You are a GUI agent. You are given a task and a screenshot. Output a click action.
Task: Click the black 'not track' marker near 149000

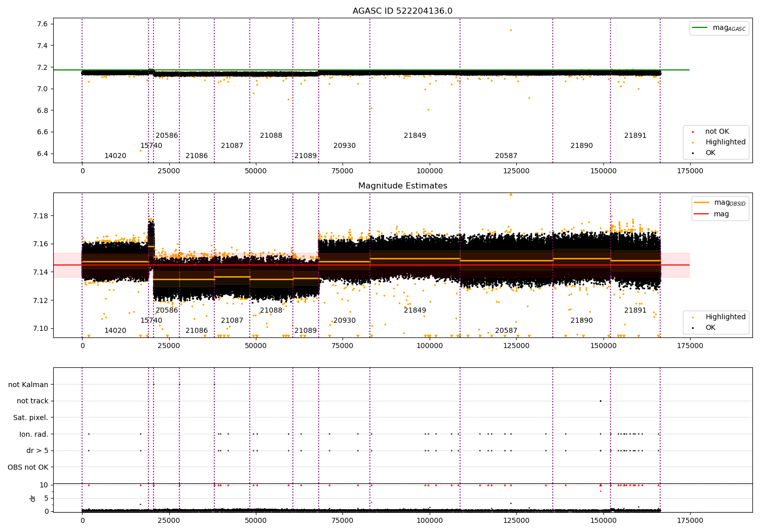600,401
